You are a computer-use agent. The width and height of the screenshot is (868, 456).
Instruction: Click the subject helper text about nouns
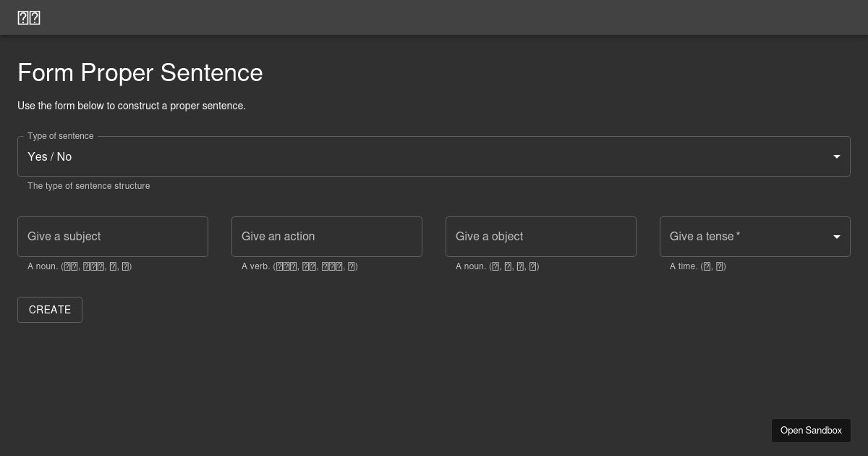point(80,266)
